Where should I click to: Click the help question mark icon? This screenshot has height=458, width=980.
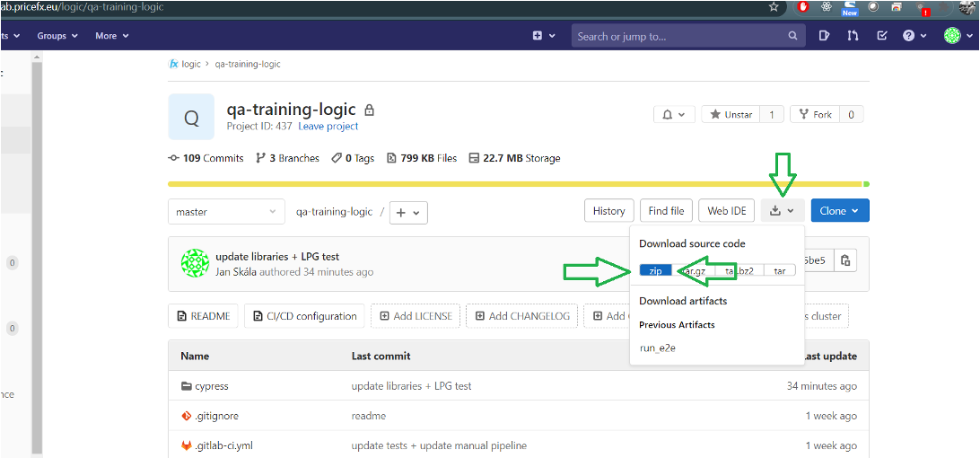[x=914, y=36]
